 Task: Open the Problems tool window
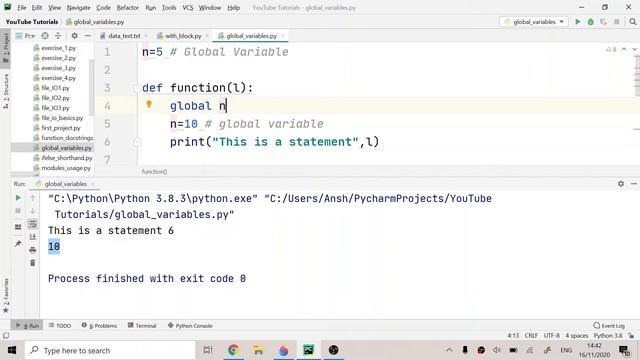point(99,326)
